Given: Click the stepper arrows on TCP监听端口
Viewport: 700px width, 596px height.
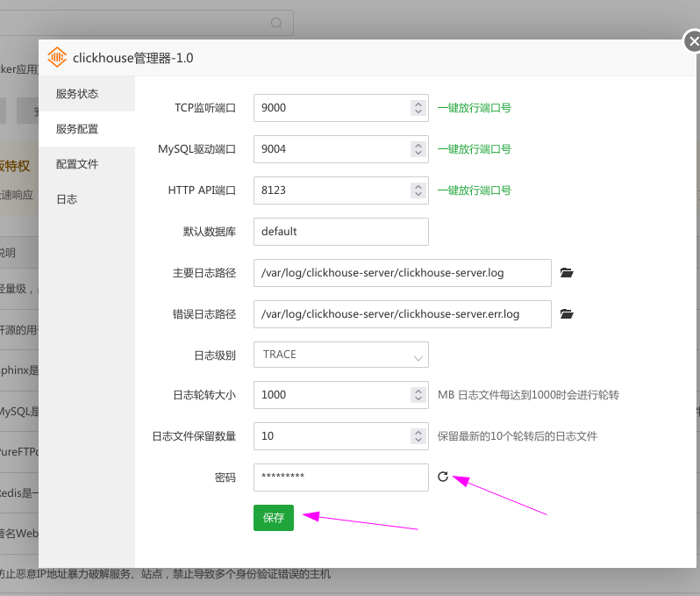Looking at the screenshot, I should pos(418,108).
